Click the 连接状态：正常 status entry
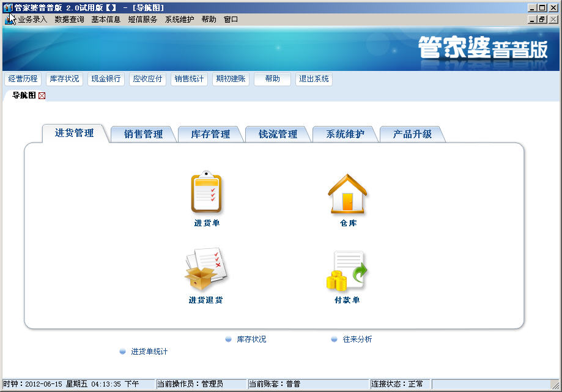 400,384
